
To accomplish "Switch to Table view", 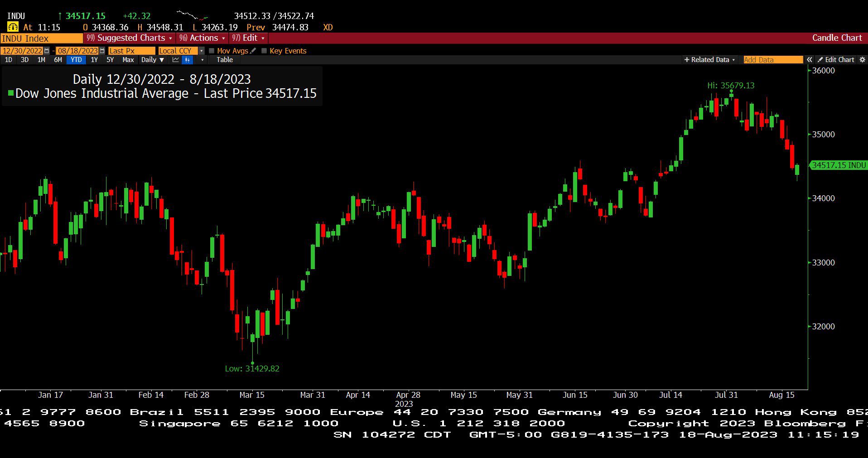I will point(225,60).
